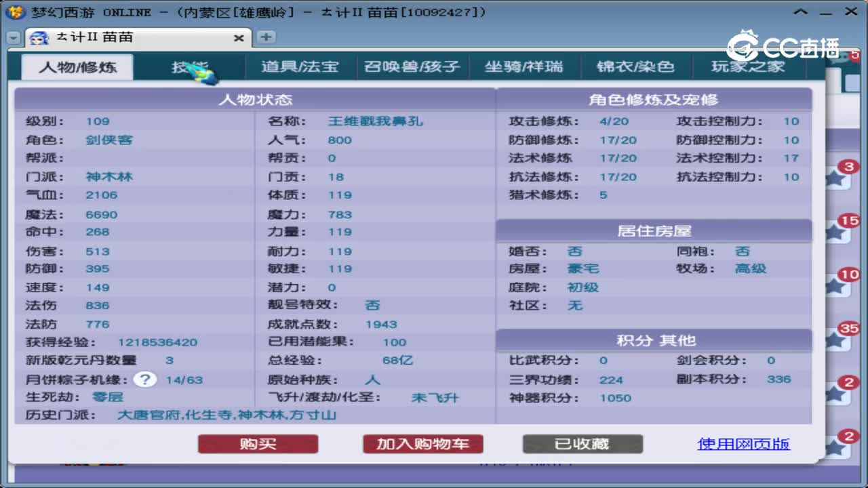This screenshot has width=868, height=488.
Task: Click the 购买 purchase button
Action: click(258, 444)
